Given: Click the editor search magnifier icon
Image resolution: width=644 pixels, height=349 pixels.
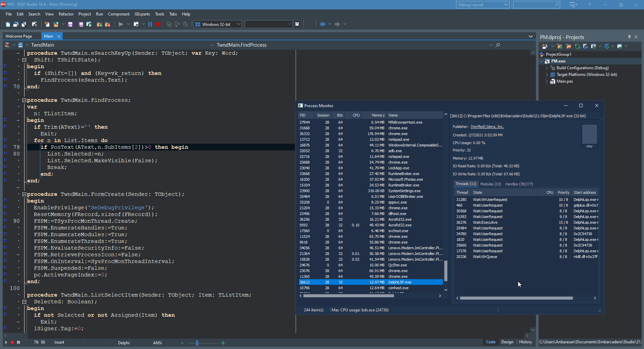Looking at the screenshot, I should pyautogui.click(x=498, y=45).
